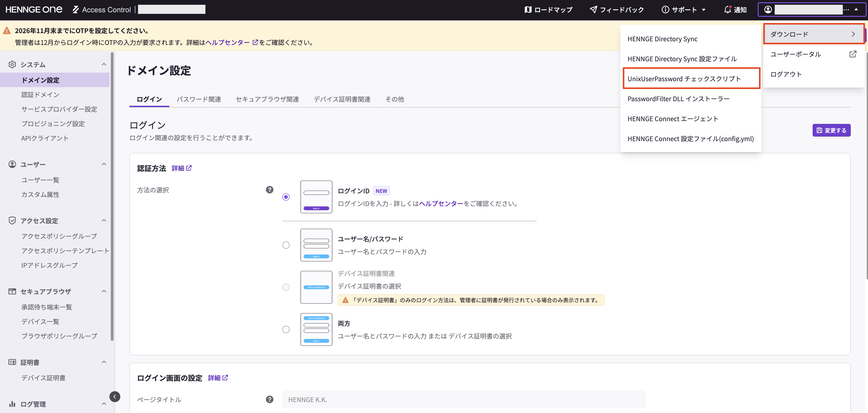Choose HENNGE Connect エージェント
Screen dimensions: 868x413
690,119
